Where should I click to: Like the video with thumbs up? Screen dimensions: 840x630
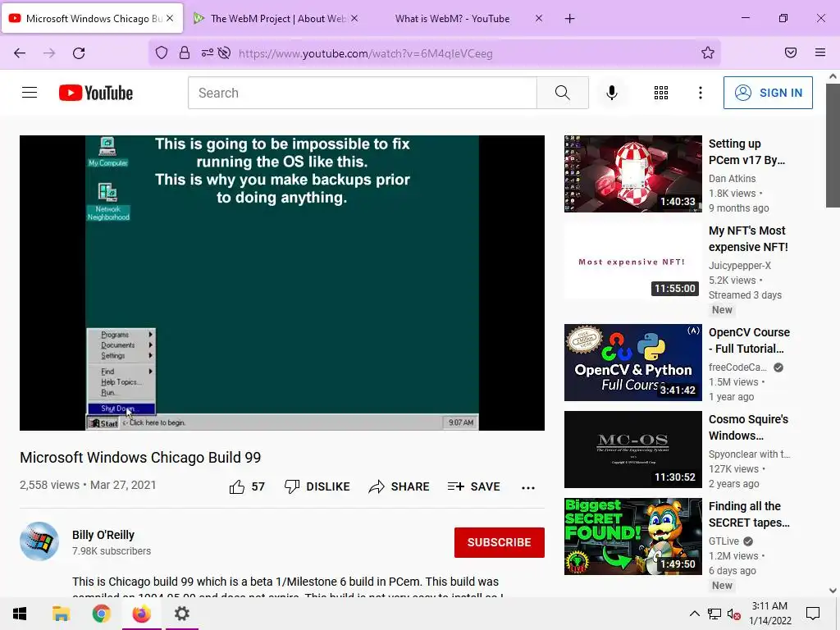[247, 486]
